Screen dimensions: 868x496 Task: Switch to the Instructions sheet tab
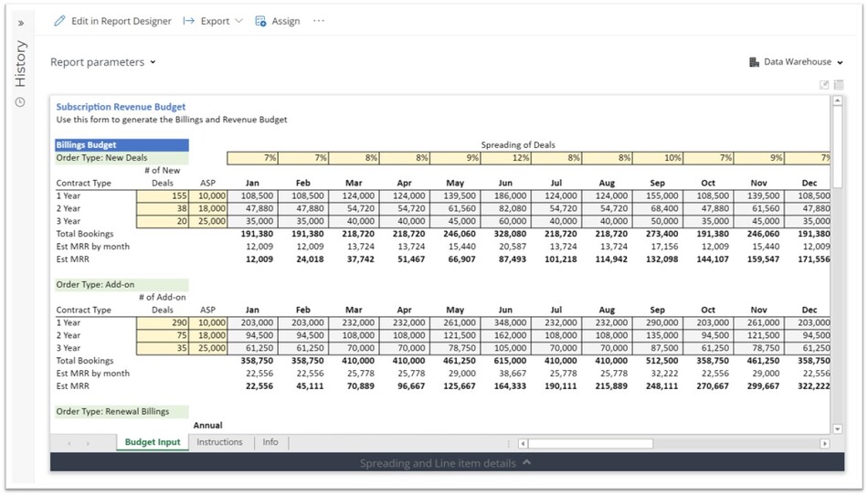pyautogui.click(x=219, y=442)
